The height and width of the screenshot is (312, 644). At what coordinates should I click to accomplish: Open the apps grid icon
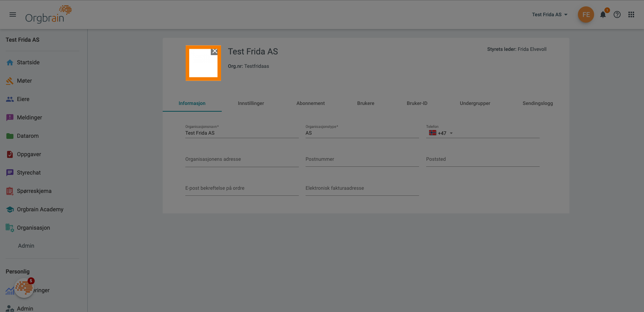click(x=631, y=14)
